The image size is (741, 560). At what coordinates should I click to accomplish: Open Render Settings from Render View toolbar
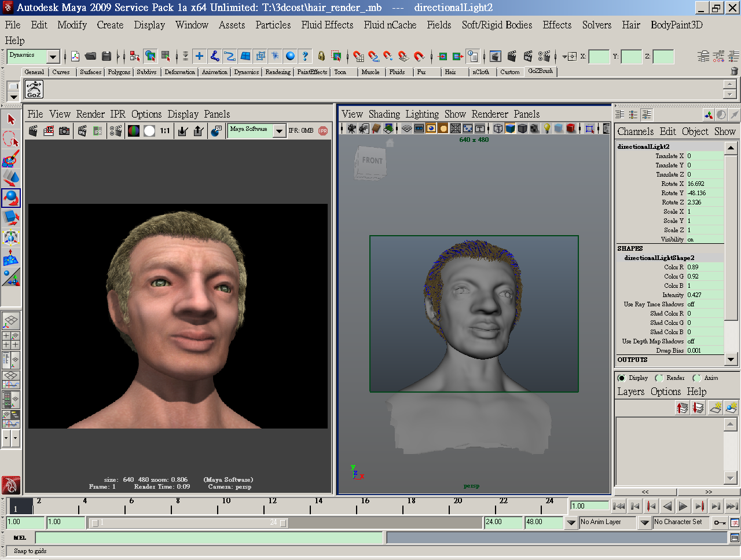click(x=115, y=131)
